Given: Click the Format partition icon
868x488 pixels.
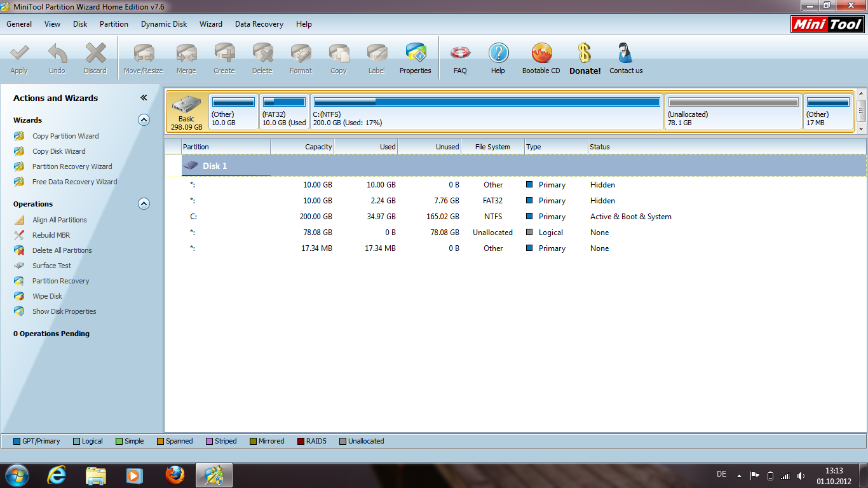Looking at the screenshot, I should [301, 52].
